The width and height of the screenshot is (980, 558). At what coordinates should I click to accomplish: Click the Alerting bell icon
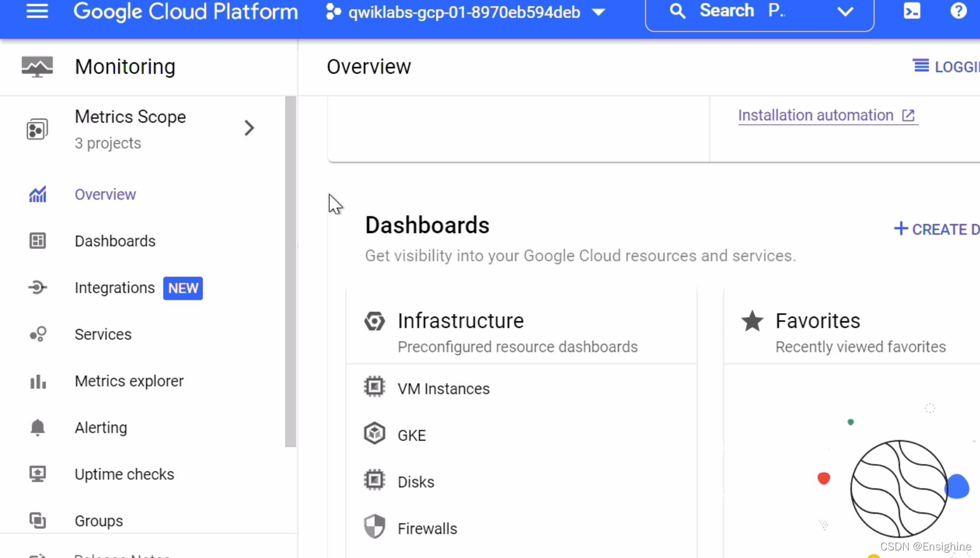(x=38, y=427)
